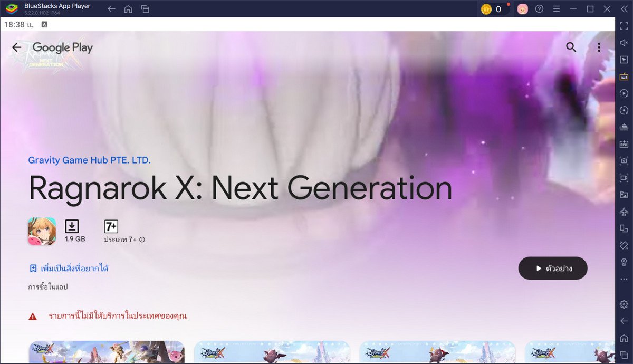This screenshot has width=633, height=364.
Task: Open the pink profile avatar
Action: tap(522, 9)
